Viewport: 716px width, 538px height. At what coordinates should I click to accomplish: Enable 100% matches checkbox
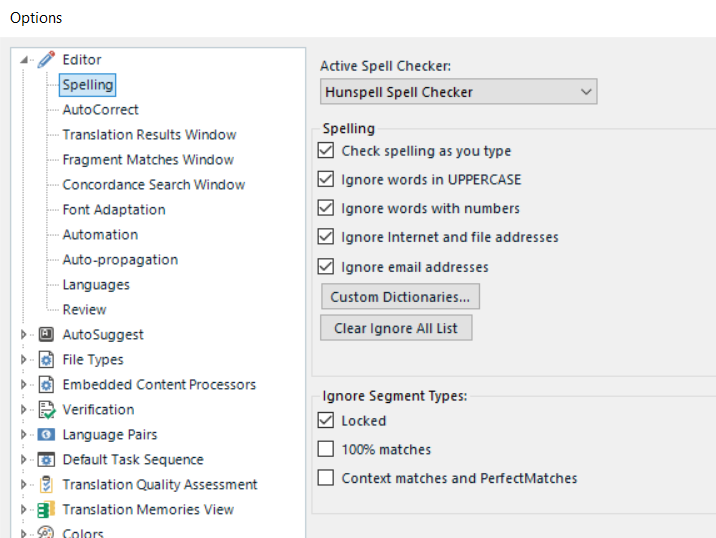click(326, 449)
